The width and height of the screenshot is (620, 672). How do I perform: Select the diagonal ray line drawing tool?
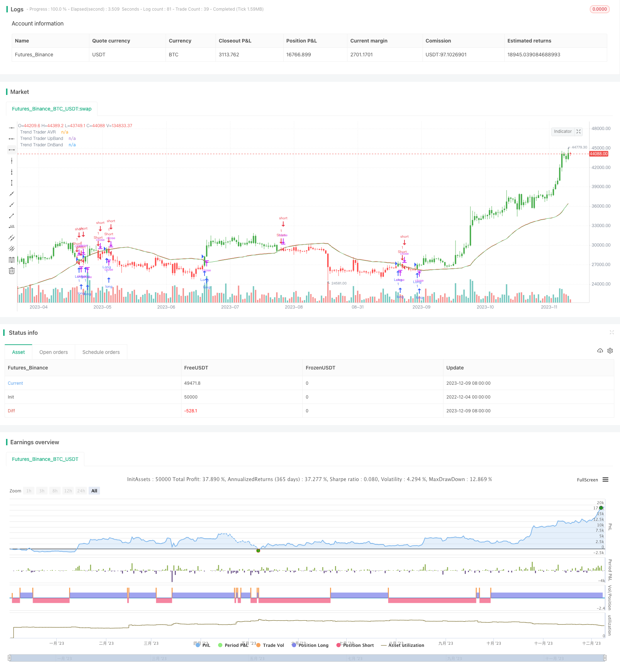[x=12, y=205]
